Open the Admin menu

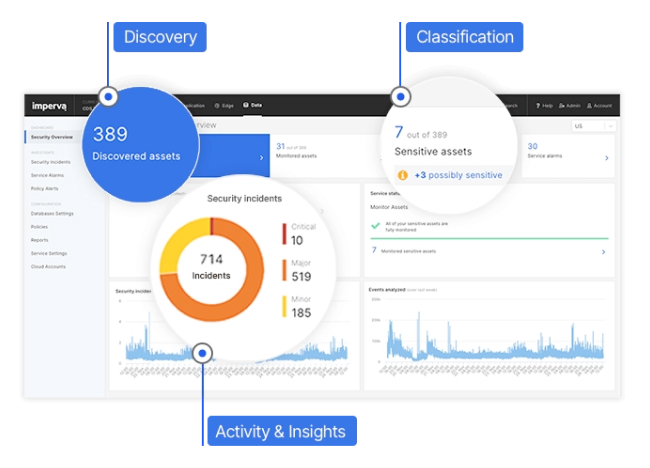(570, 106)
